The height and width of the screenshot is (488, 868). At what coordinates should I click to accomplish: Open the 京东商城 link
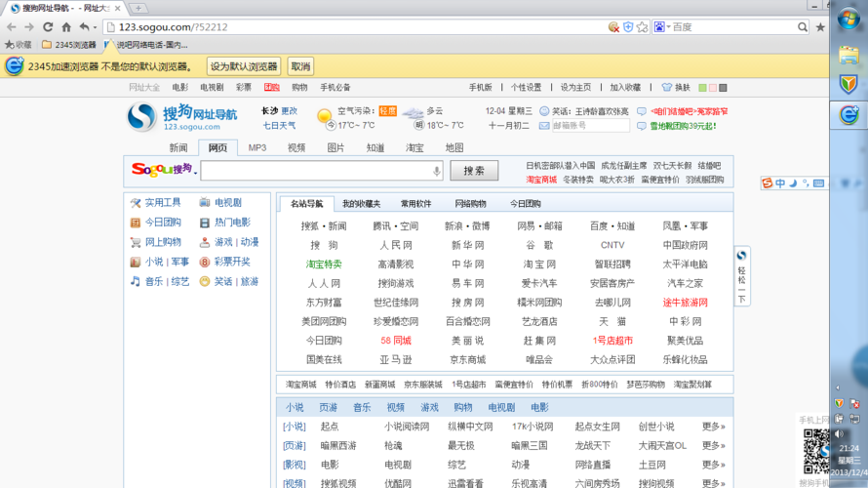coord(468,359)
